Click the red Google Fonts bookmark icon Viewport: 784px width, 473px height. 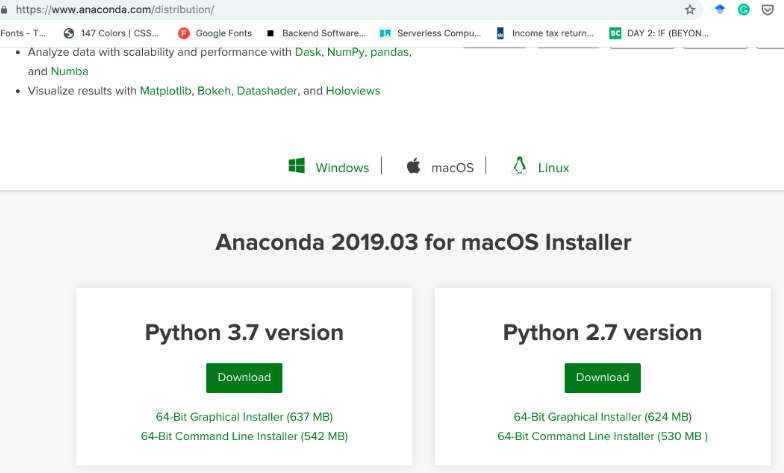[184, 33]
